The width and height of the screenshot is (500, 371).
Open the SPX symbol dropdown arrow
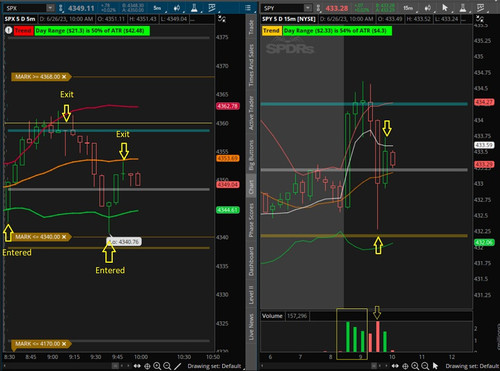50,8
